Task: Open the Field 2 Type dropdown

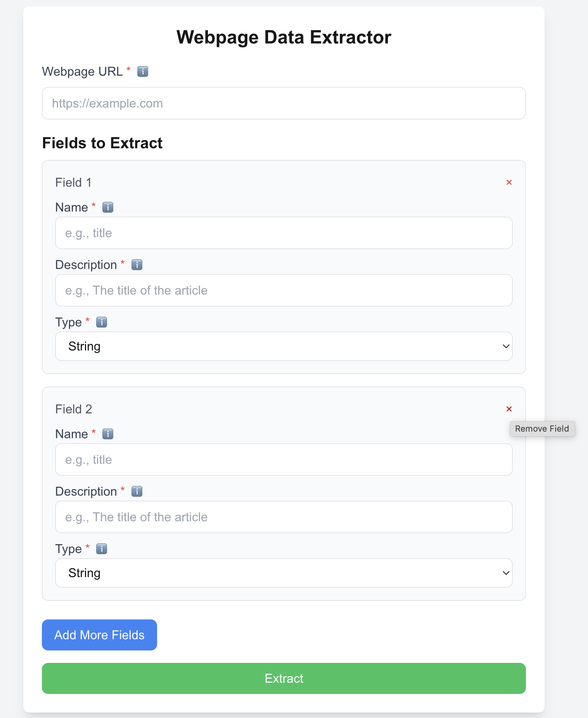Action: pos(284,573)
